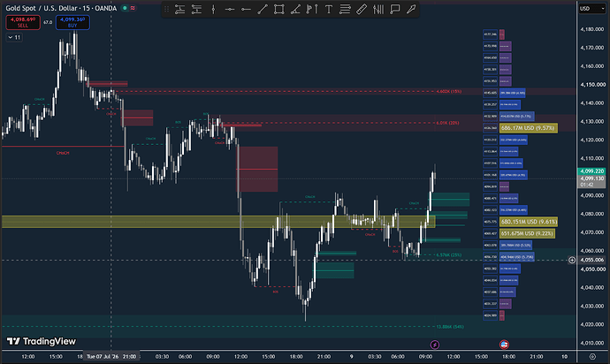This screenshot has height=364, width=610.
Task: Click the 680.151M USD (9.61%) volume label
Action: click(x=529, y=222)
